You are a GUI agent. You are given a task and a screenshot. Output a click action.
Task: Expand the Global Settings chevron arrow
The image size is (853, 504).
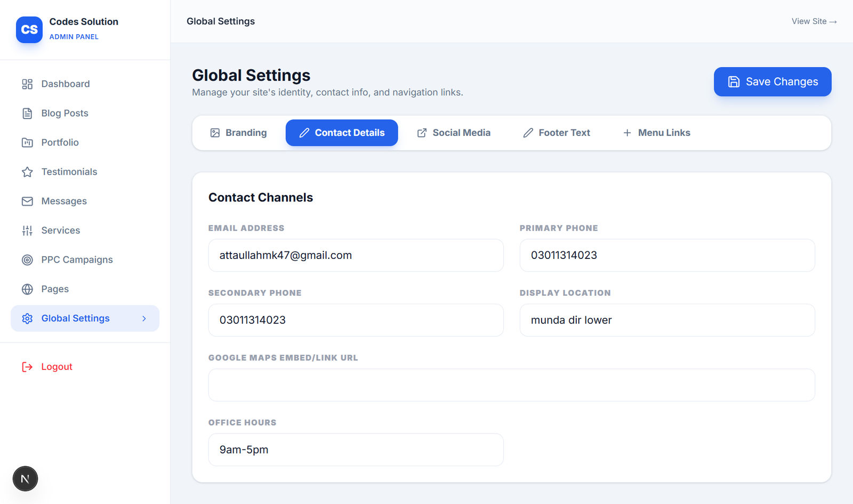(144, 319)
